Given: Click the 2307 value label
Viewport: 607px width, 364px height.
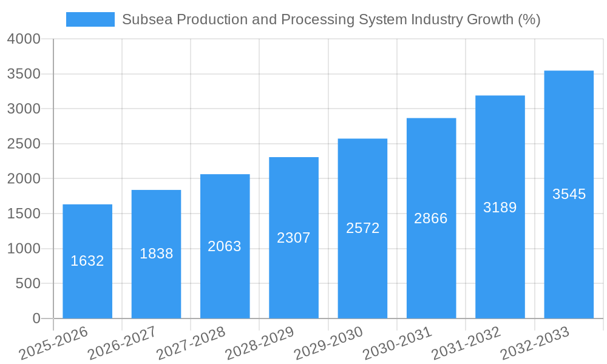Looking at the screenshot, I should click(293, 237).
